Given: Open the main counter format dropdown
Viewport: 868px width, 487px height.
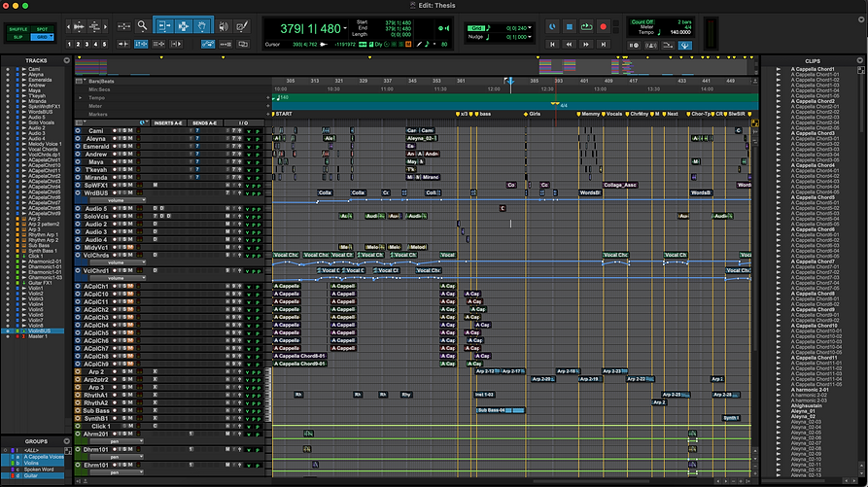Looking at the screenshot, I should tap(345, 28).
